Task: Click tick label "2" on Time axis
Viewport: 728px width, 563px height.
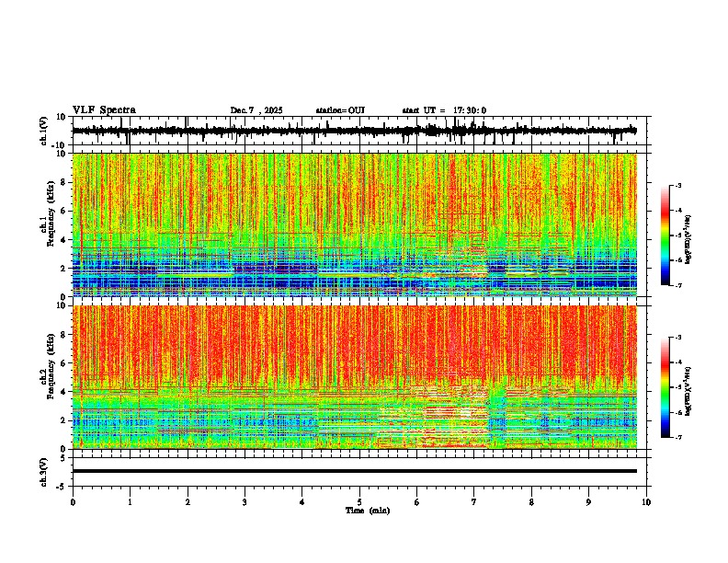Action: pos(188,502)
